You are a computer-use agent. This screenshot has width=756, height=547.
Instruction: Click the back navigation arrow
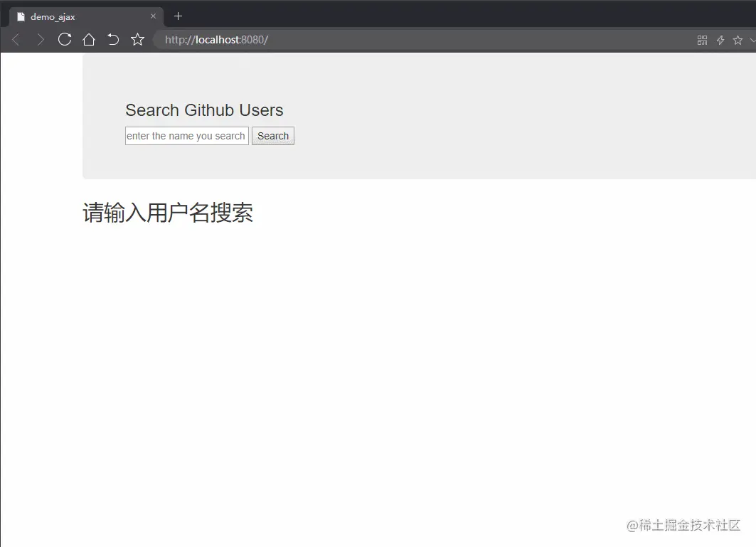point(16,40)
